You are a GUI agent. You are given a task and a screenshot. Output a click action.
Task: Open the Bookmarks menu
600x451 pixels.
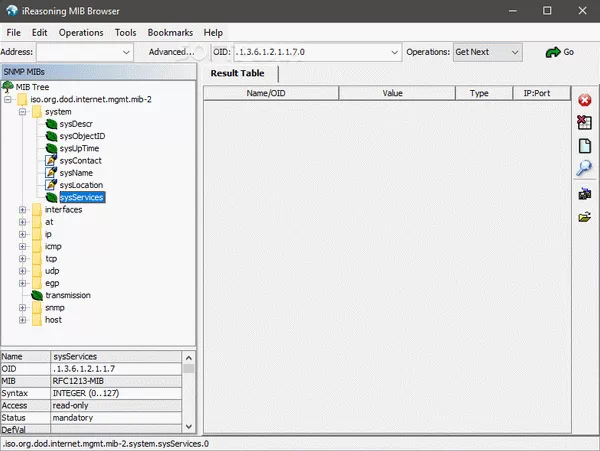(169, 32)
